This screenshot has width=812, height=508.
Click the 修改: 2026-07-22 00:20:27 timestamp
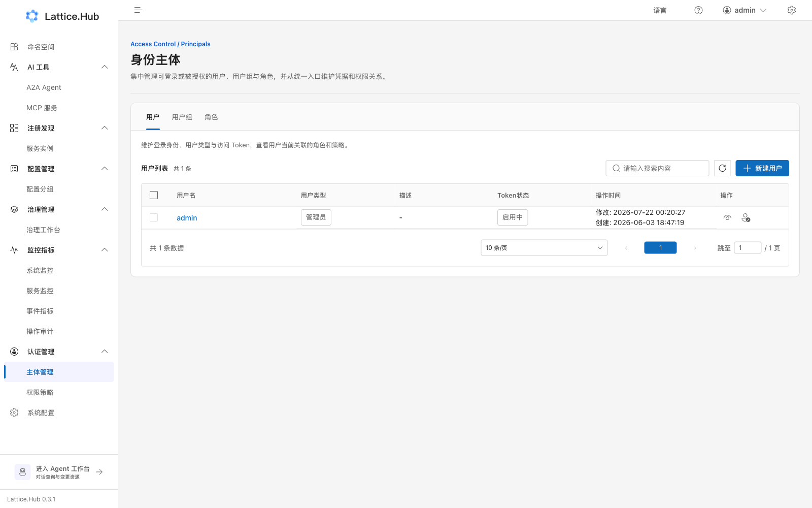coord(640,212)
